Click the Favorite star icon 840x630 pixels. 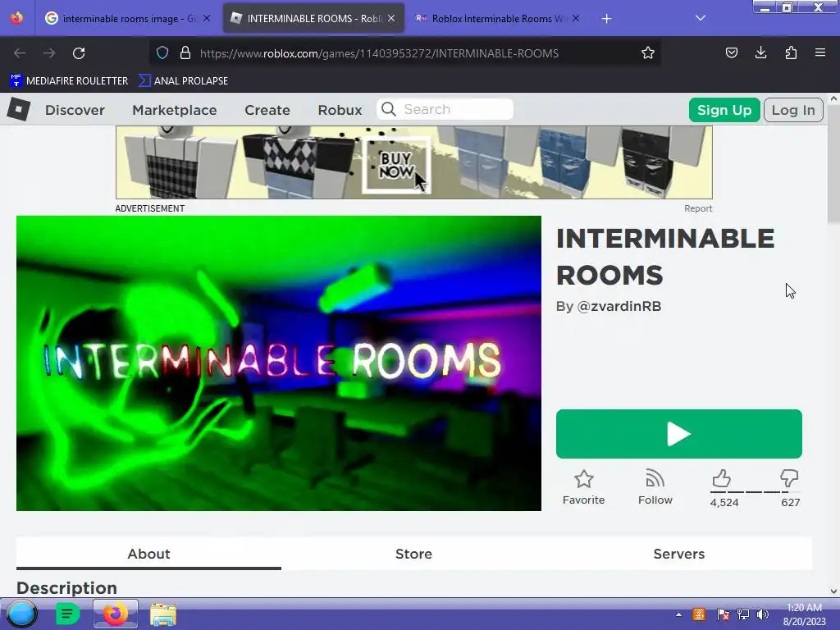coord(583,479)
